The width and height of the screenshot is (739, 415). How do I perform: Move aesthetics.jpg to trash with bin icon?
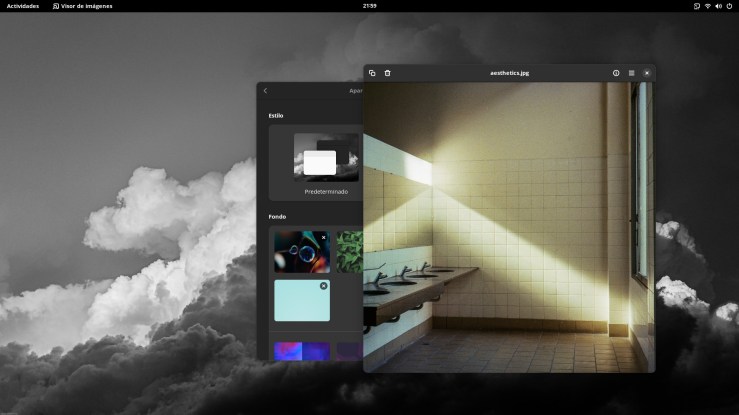pyautogui.click(x=387, y=73)
